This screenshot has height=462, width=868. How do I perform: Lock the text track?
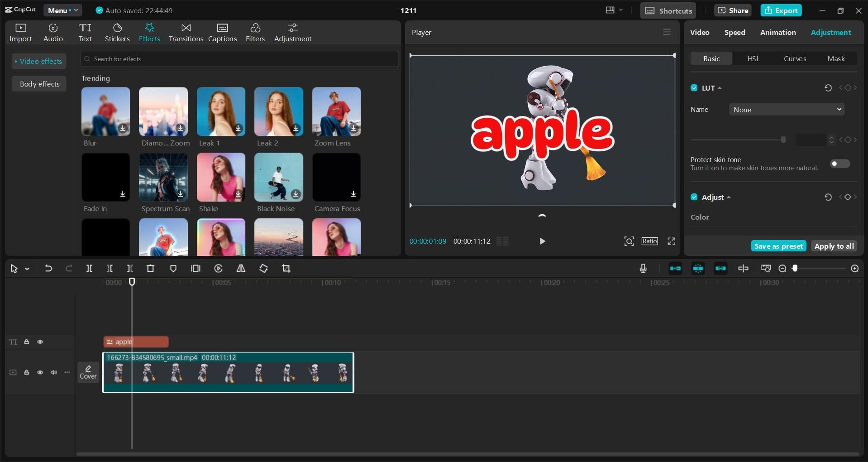[27, 342]
